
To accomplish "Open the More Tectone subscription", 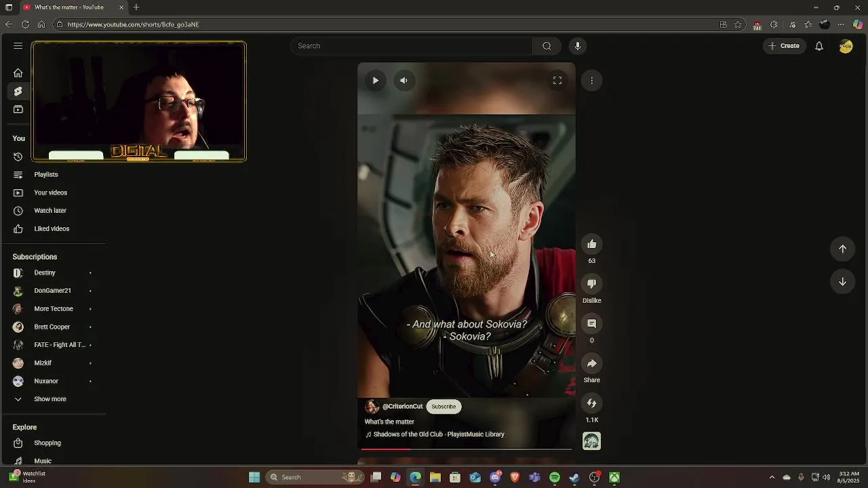I will pyautogui.click(x=53, y=309).
